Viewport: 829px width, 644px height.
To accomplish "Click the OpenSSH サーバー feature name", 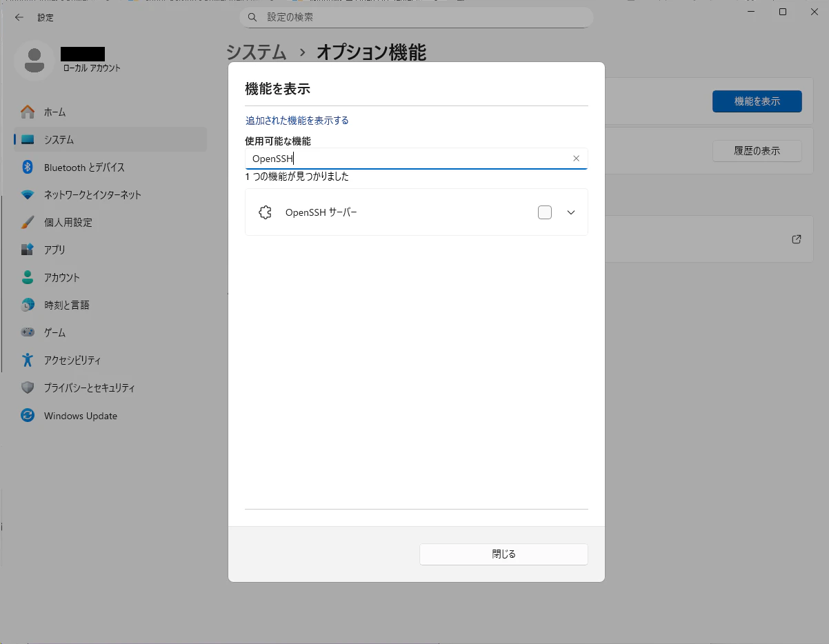I will (321, 212).
